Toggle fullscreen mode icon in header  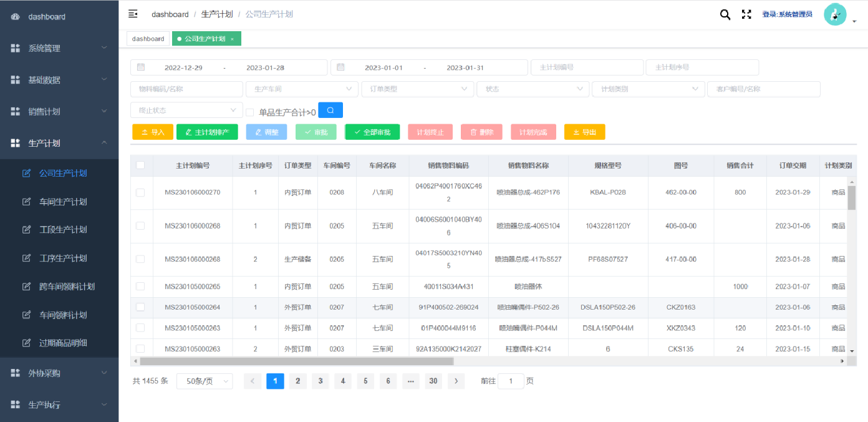tap(746, 14)
